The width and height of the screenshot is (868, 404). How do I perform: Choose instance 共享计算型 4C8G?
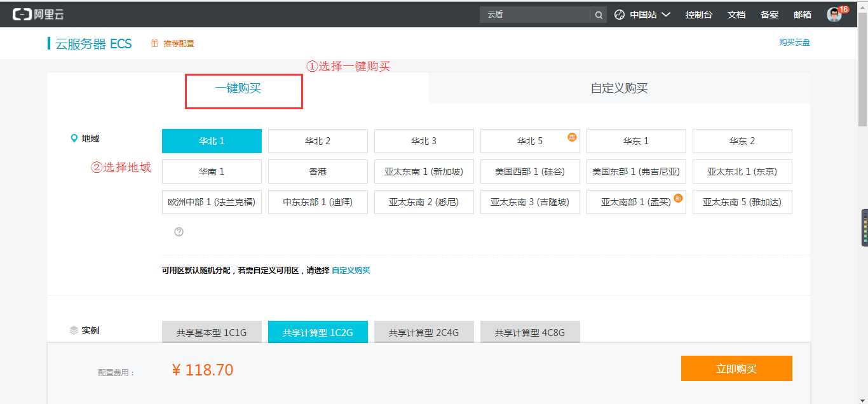point(530,332)
